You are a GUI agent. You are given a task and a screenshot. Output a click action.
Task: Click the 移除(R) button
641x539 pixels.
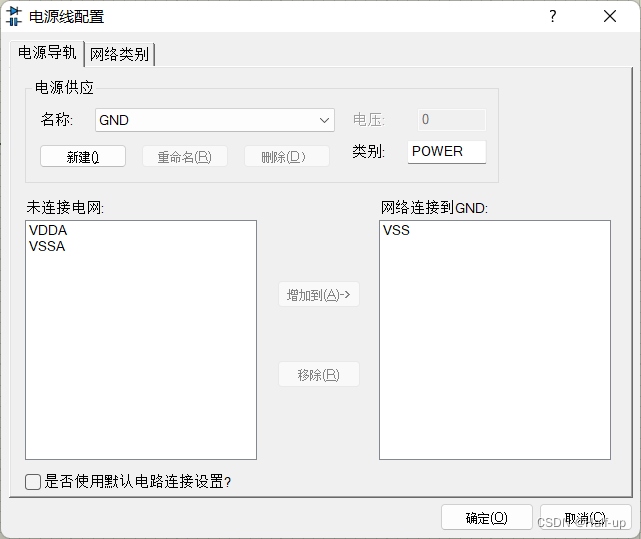[x=319, y=375]
